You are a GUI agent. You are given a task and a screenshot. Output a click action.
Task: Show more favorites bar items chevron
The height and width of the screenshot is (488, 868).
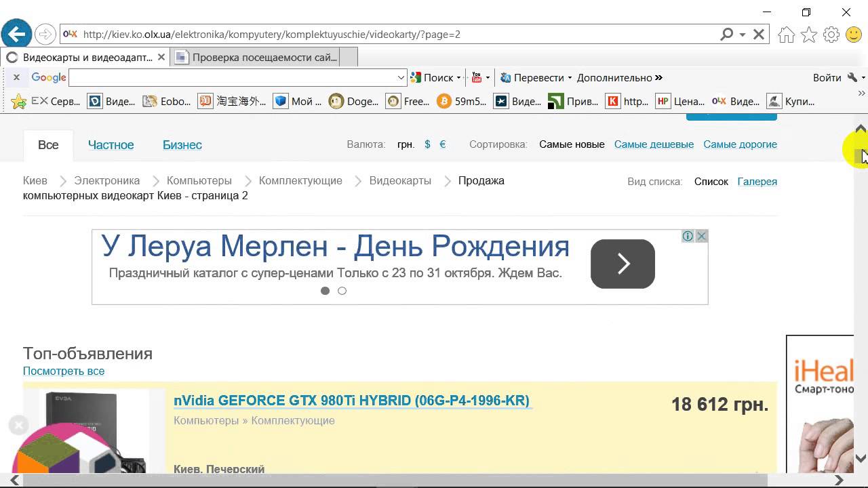point(862,94)
